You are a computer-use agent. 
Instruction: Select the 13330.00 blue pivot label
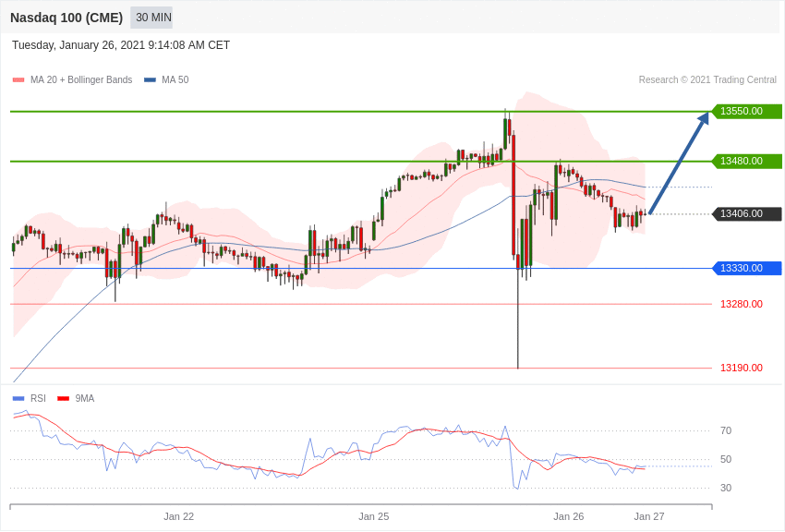click(746, 268)
